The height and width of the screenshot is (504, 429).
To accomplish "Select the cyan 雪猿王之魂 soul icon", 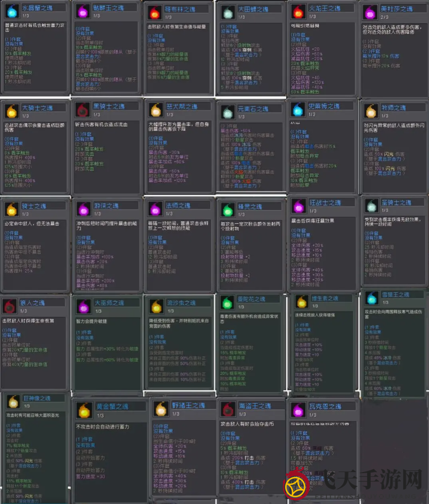I will 370,298.
